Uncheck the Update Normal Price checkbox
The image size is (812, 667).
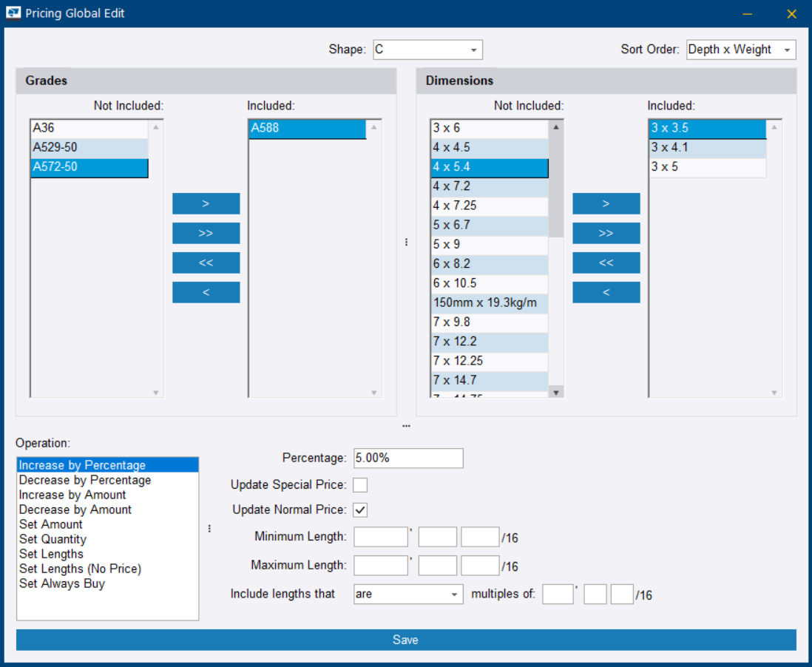click(x=360, y=509)
